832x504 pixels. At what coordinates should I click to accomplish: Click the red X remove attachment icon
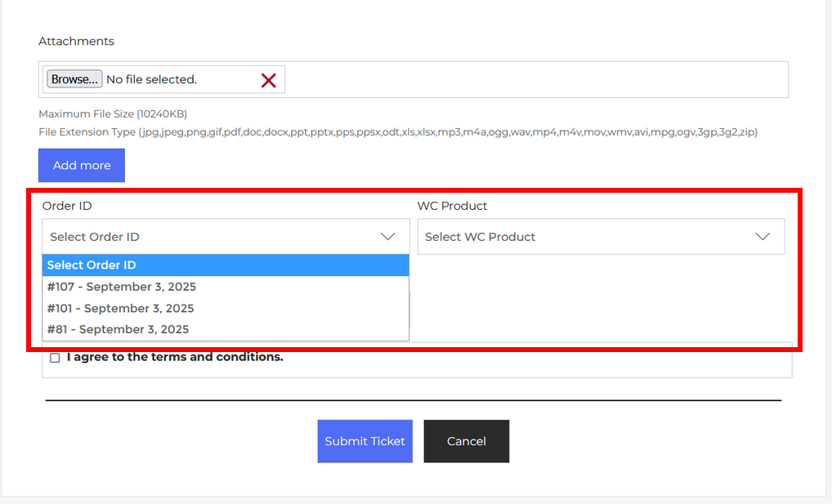pyautogui.click(x=268, y=80)
